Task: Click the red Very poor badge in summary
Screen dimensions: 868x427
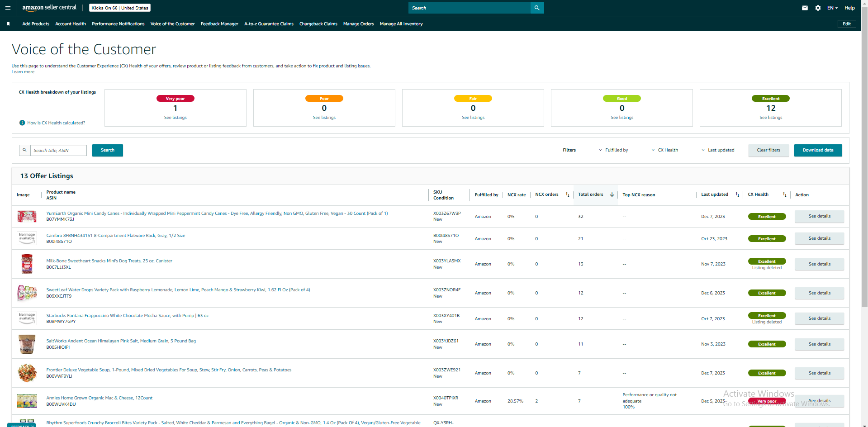Action: (x=175, y=99)
